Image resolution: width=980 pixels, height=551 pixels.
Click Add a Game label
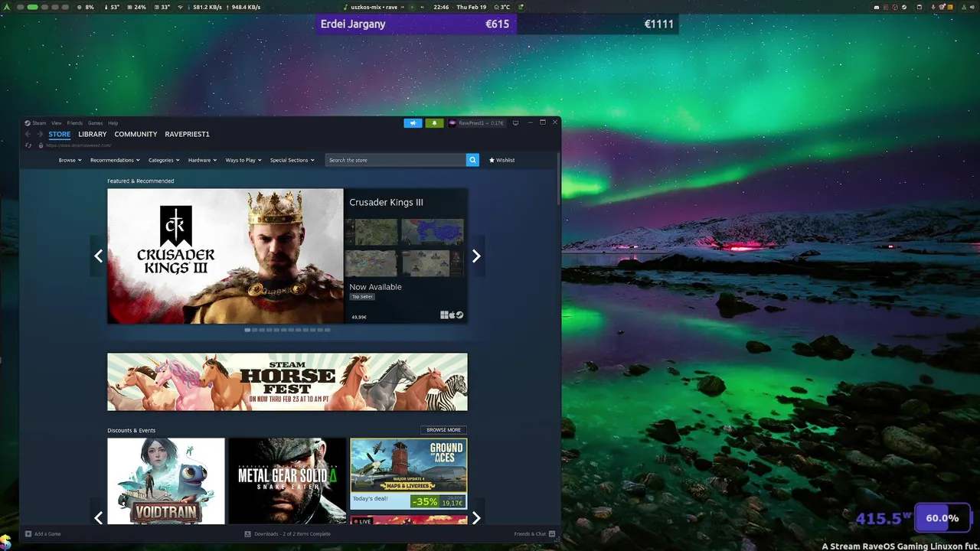tap(47, 533)
